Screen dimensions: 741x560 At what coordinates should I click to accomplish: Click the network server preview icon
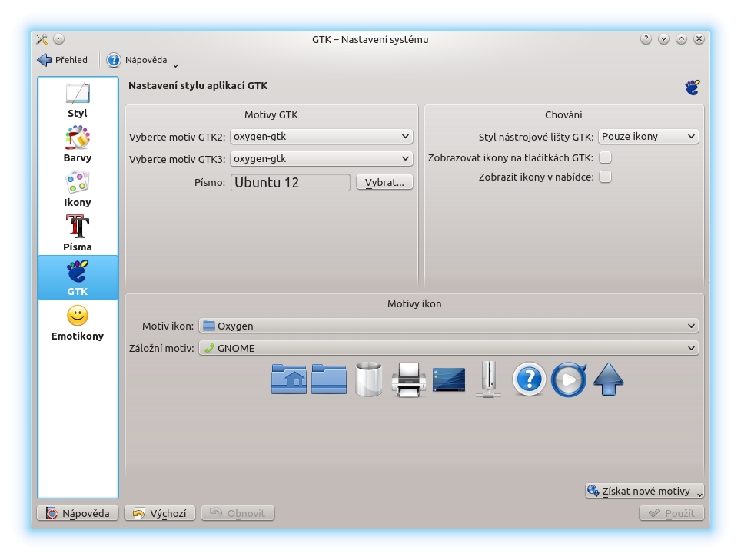click(489, 379)
